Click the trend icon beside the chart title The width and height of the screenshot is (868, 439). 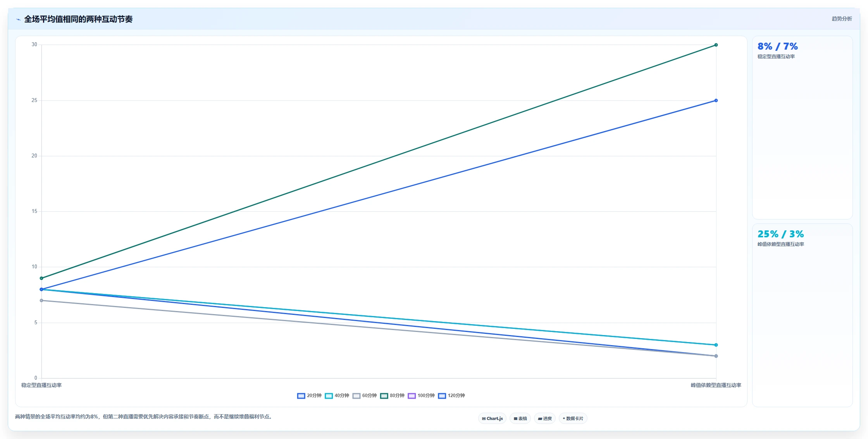pyautogui.click(x=18, y=19)
